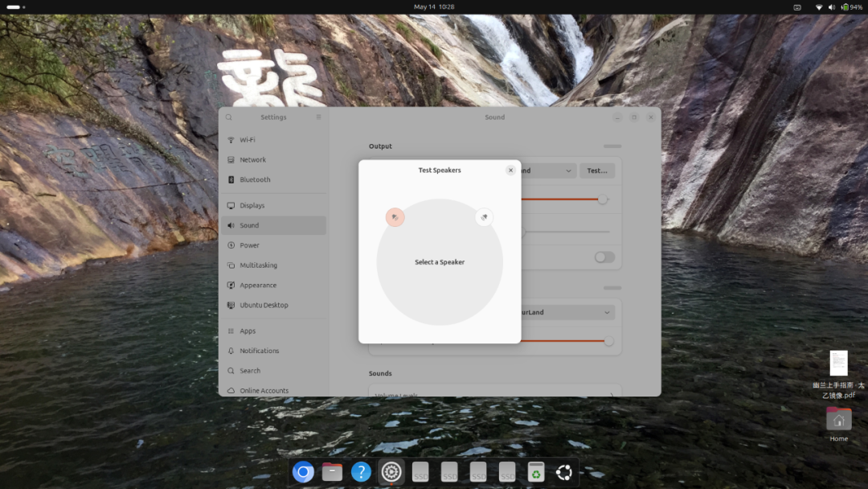Image resolution: width=868 pixels, height=489 pixels.
Task: Open Displays settings panel
Action: point(273,205)
